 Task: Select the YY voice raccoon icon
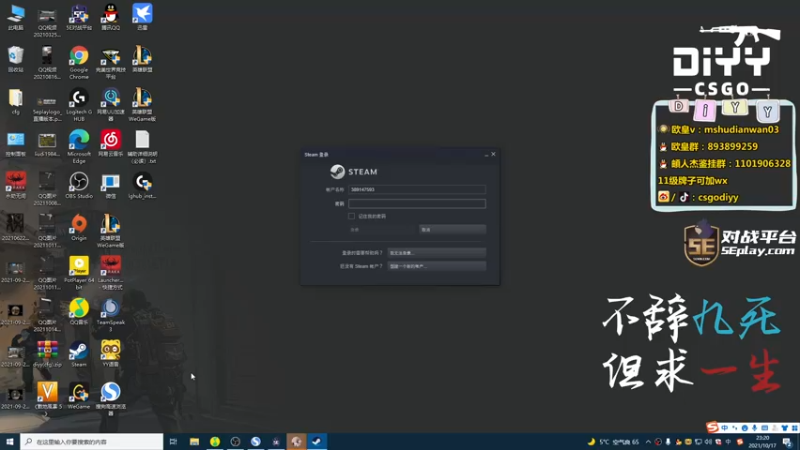tap(110, 354)
